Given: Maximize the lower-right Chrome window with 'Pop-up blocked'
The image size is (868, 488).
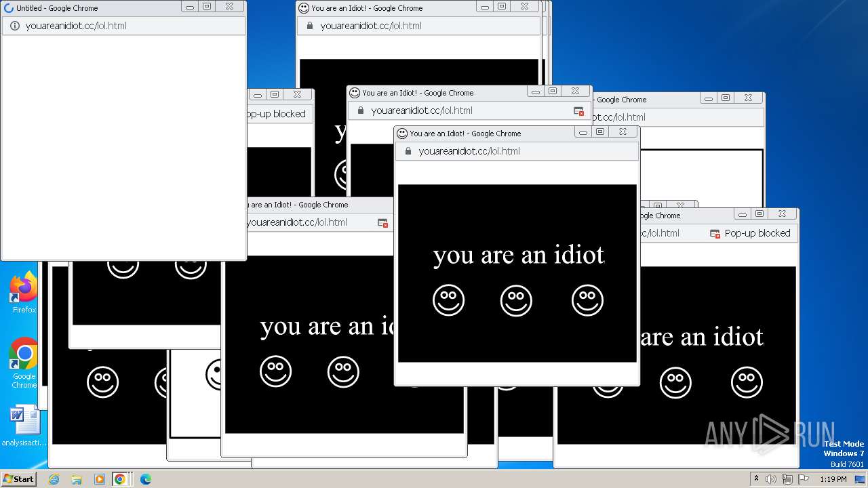Looking at the screenshot, I should [x=759, y=213].
